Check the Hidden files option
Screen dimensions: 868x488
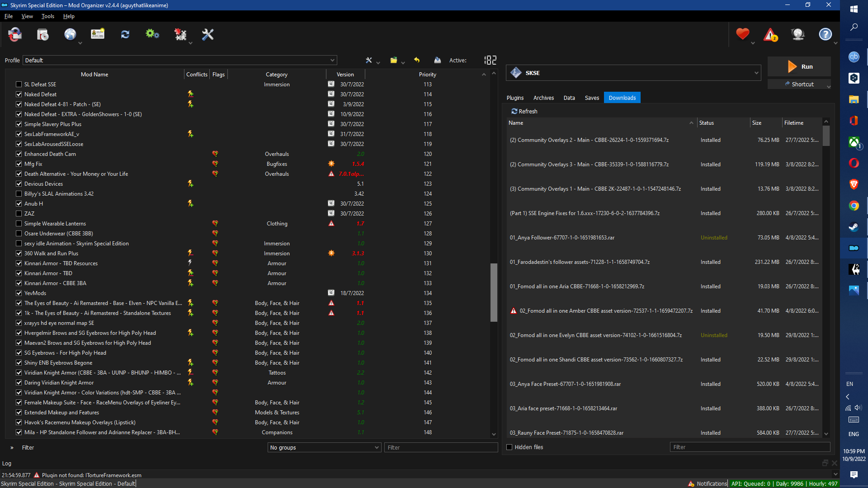click(x=509, y=447)
